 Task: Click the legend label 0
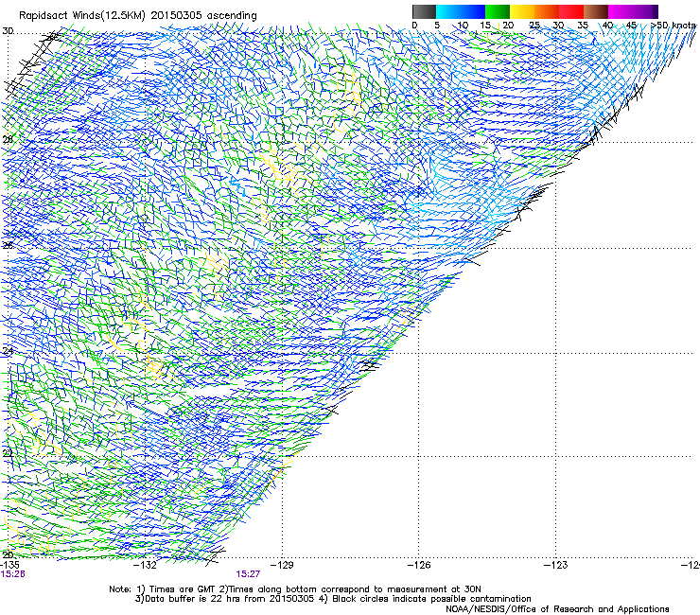tap(414, 26)
